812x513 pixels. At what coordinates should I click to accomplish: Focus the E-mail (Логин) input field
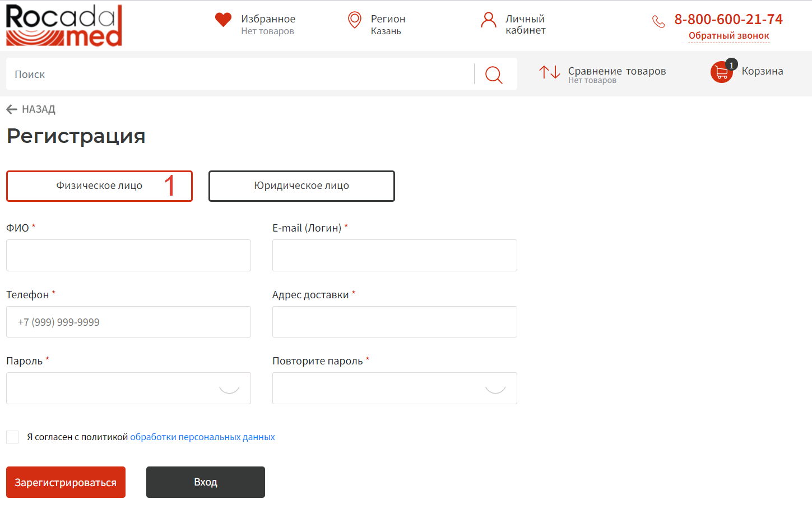(x=395, y=256)
